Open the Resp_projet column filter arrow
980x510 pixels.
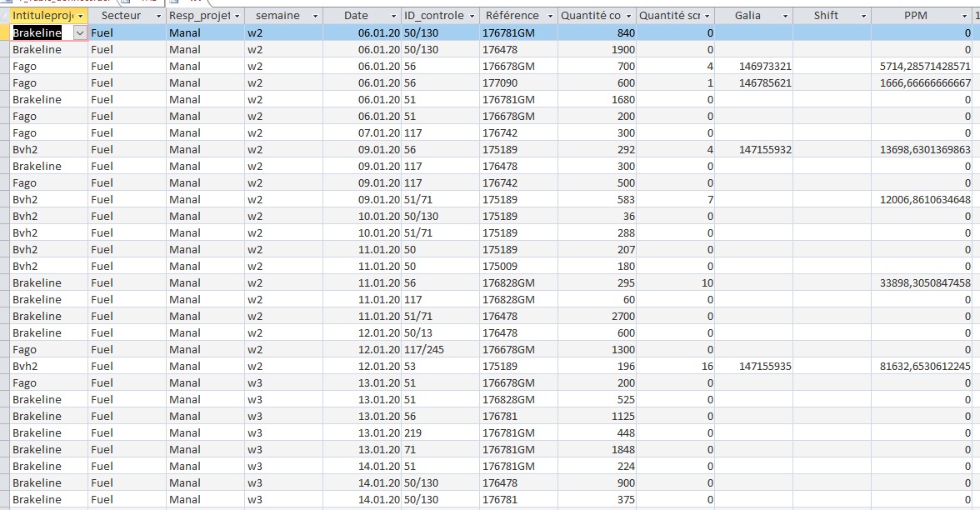[237, 16]
